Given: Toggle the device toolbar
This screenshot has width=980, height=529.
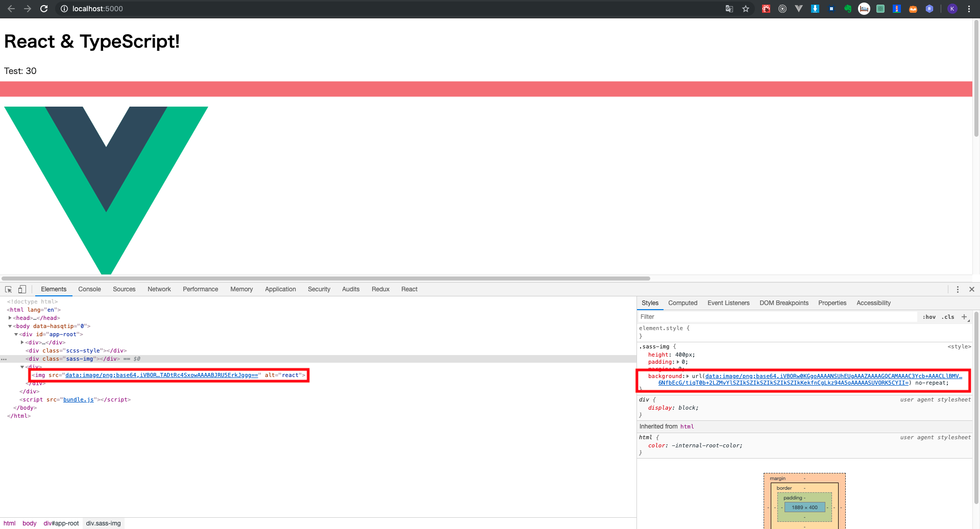Looking at the screenshot, I should pyautogui.click(x=22, y=289).
